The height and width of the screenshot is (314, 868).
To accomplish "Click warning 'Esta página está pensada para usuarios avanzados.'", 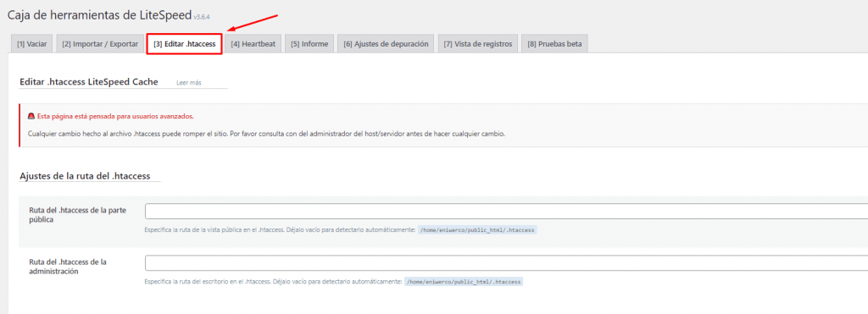I will (115, 117).
